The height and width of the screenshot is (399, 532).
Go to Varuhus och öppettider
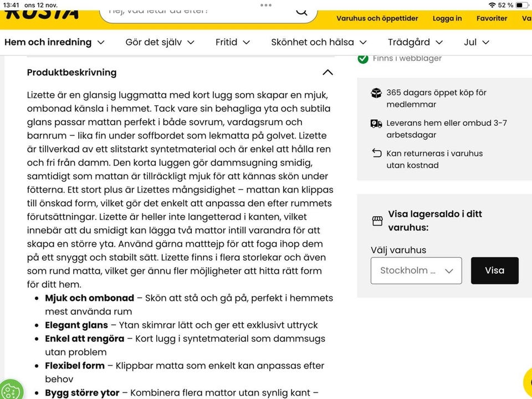(x=377, y=18)
